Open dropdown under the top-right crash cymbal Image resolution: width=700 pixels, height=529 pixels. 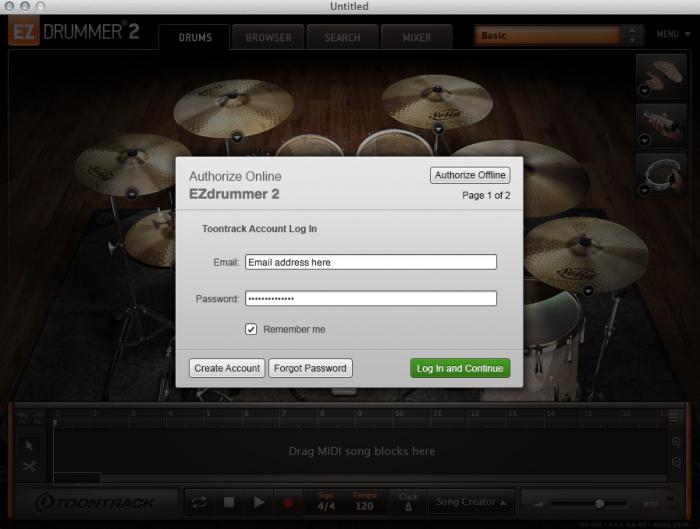(438, 129)
